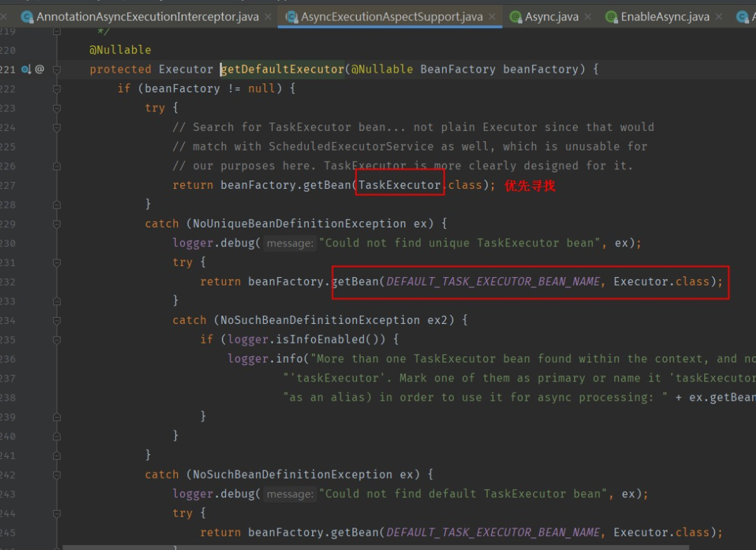Close the Async.java tab
This screenshot has height=550, width=756.
coord(589,16)
